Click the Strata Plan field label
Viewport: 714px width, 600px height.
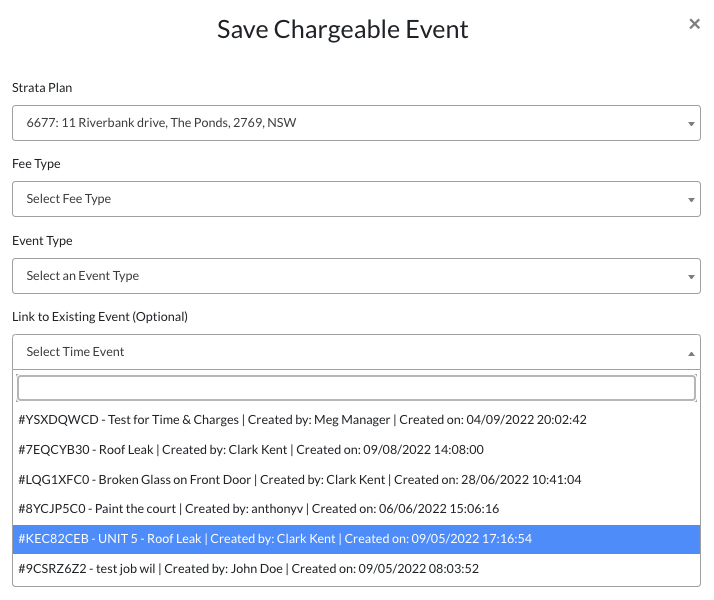[42, 88]
